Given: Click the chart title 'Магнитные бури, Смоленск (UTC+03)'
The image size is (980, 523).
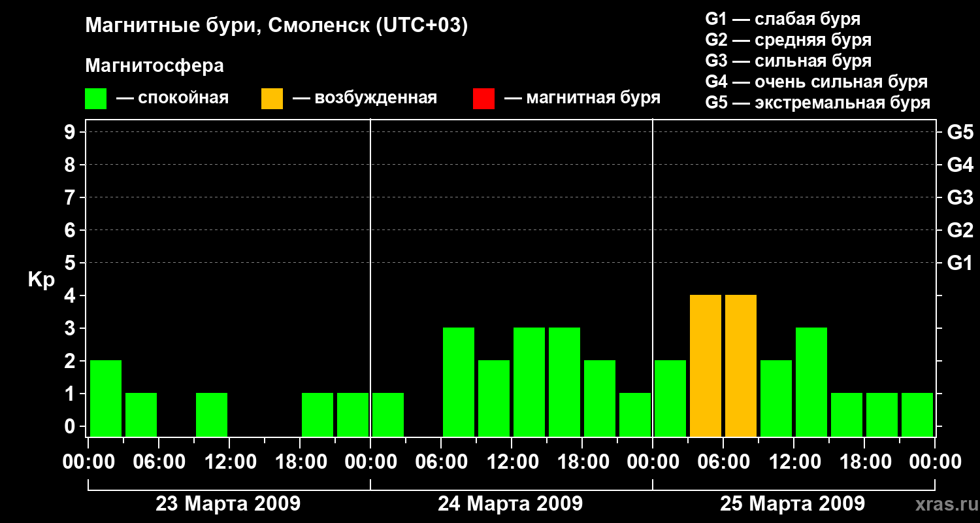Looking at the screenshot, I should [277, 26].
